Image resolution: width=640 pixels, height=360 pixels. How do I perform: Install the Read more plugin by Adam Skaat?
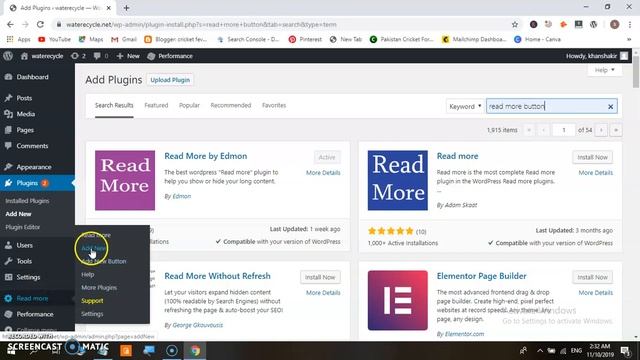(592, 157)
